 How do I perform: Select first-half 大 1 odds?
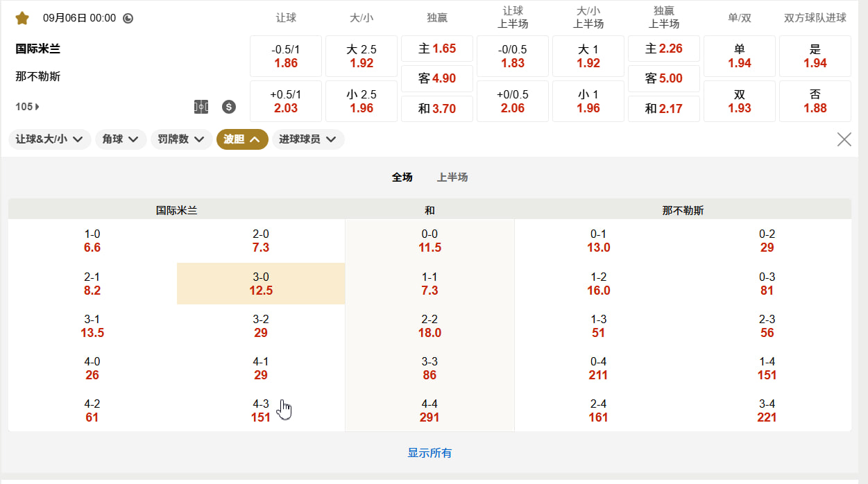click(x=588, y=56)
